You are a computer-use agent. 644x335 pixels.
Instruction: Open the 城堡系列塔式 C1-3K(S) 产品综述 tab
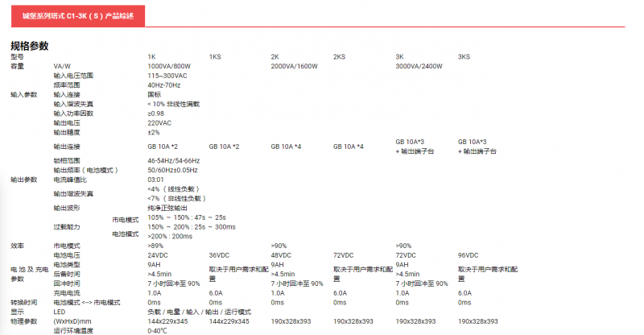pos(78,16)
